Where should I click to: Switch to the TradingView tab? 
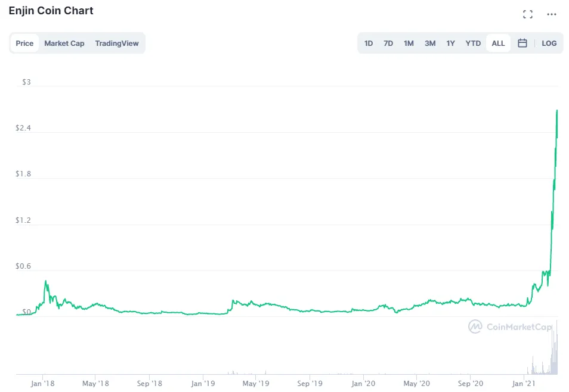tap(117, 43)
